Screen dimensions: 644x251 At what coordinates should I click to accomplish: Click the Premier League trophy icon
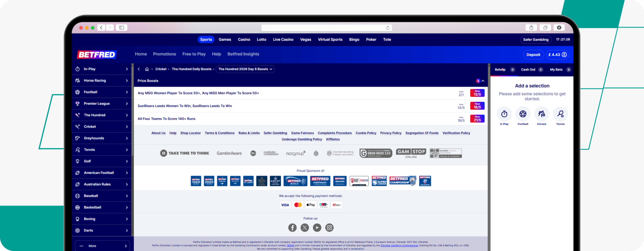coord(77,104)
